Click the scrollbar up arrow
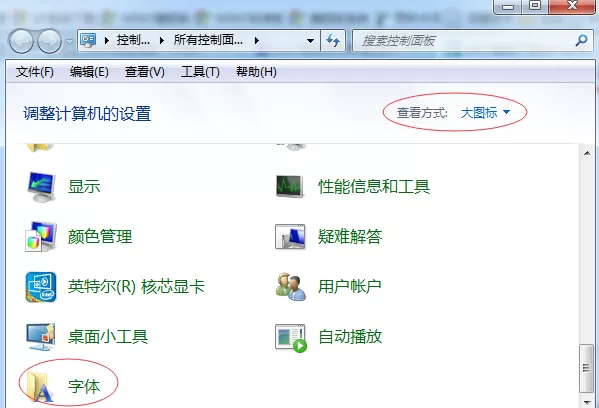The width and height of the screenshot is (599, 408). click(x=587, y=154)
